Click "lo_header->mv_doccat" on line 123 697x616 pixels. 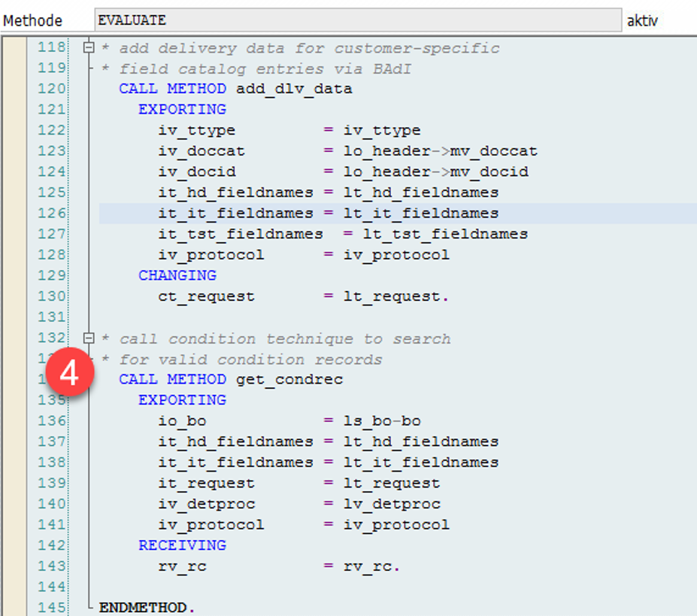(x=440, y=151)
